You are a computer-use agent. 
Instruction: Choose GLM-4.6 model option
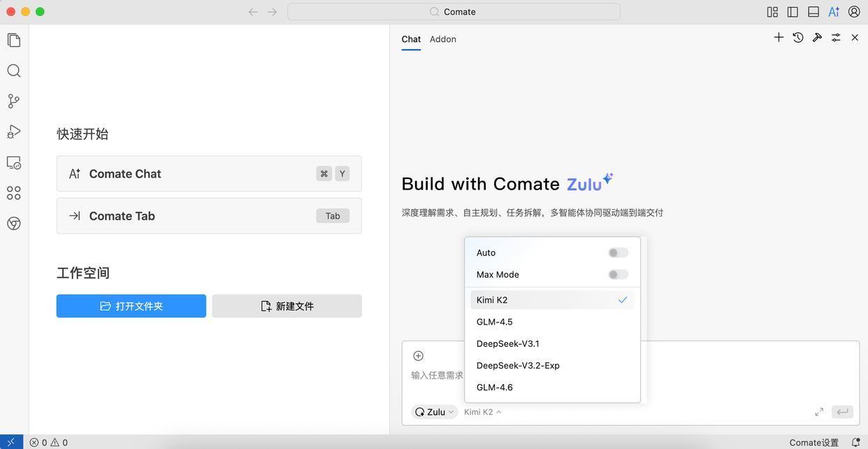click(495, 387)
